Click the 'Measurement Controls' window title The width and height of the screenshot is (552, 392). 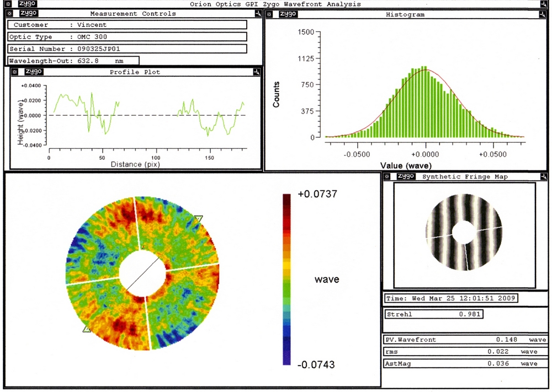pos(133,14)
